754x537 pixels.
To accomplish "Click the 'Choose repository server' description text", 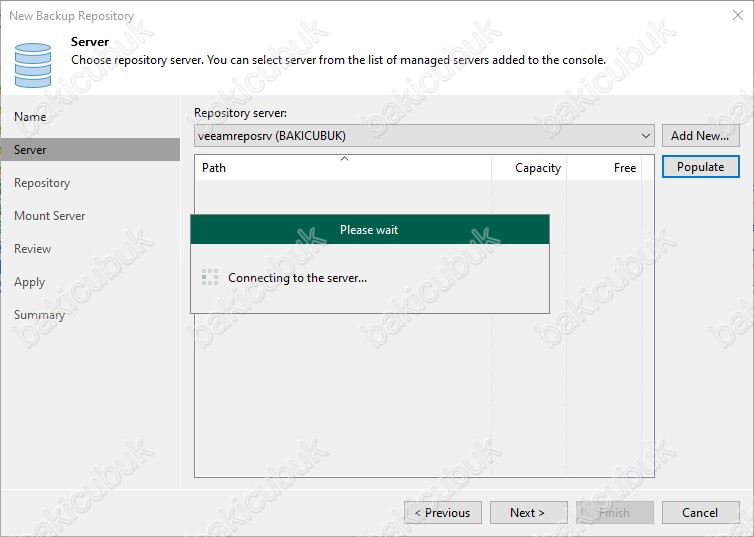I will point(338,60).
